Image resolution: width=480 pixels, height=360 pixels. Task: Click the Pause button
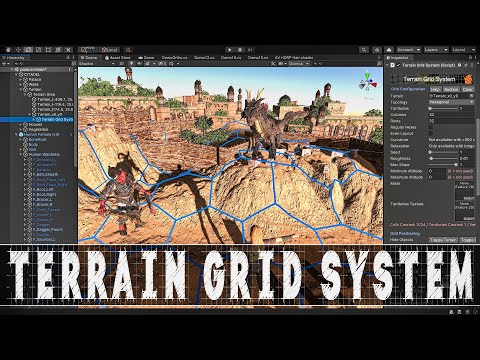click(x=240, y=50)
